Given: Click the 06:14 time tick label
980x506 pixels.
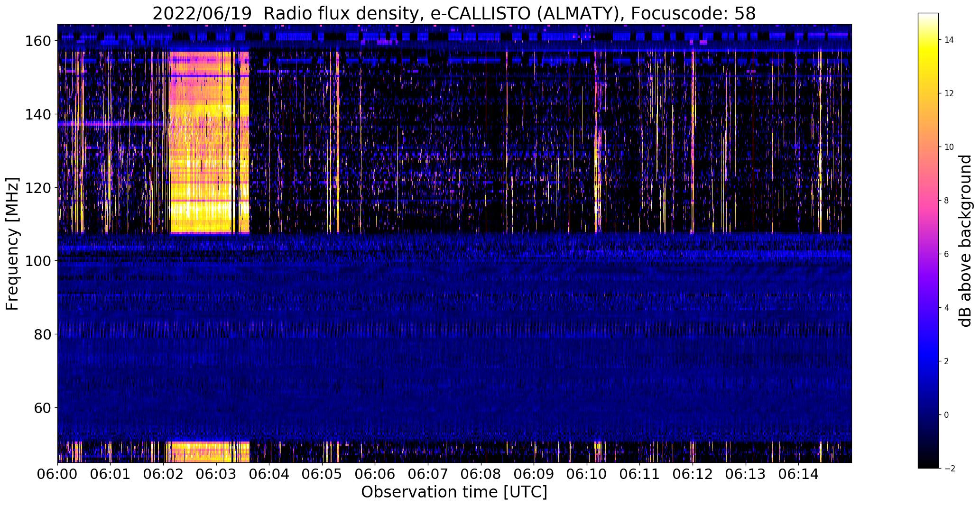Looking at the screenshot, I should 799,474.
